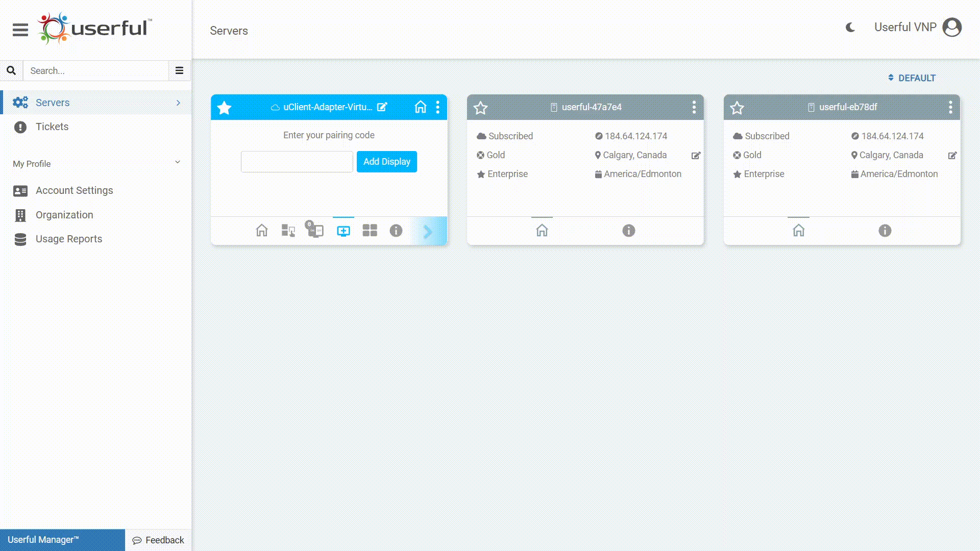The image size is (980, 551).
Task: Open userful-47a7e4 card options menu
Action: coord(694,107)
